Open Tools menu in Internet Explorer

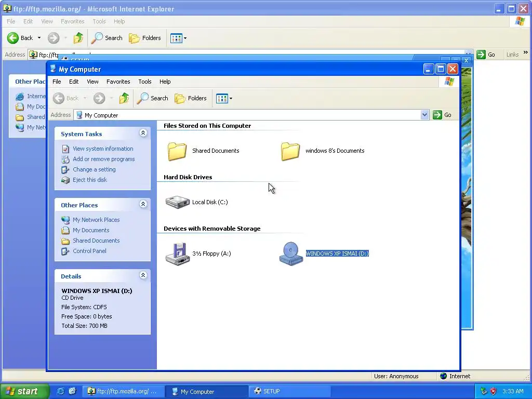point(99,21)
